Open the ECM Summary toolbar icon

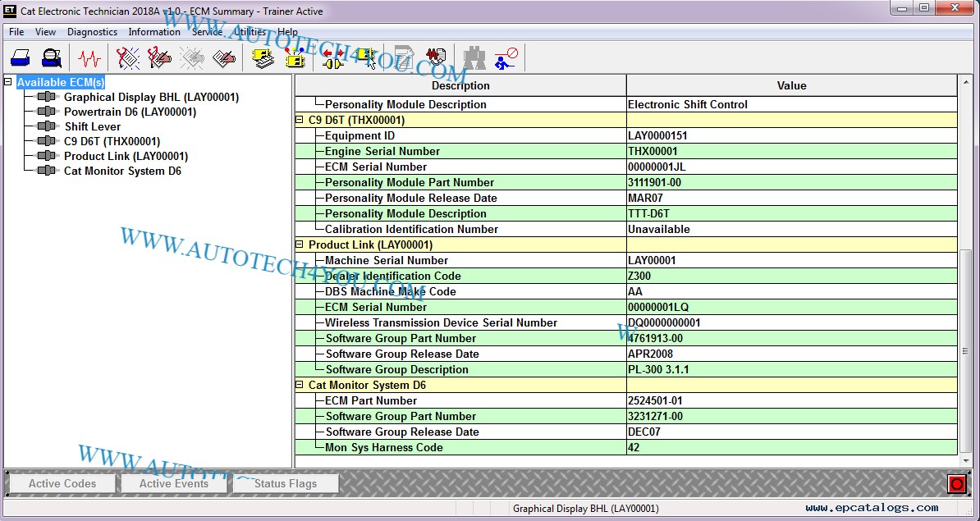(263, 58)
